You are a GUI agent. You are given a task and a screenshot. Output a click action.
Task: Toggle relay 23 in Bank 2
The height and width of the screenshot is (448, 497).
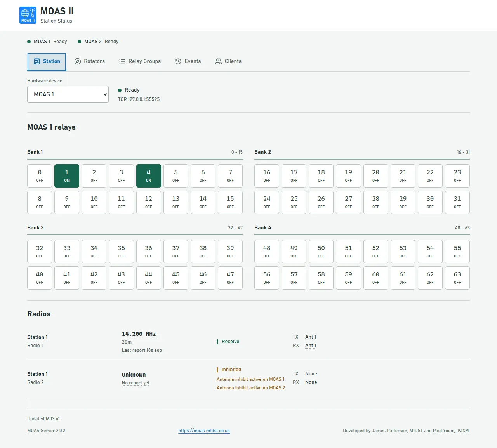coord(457,176)
